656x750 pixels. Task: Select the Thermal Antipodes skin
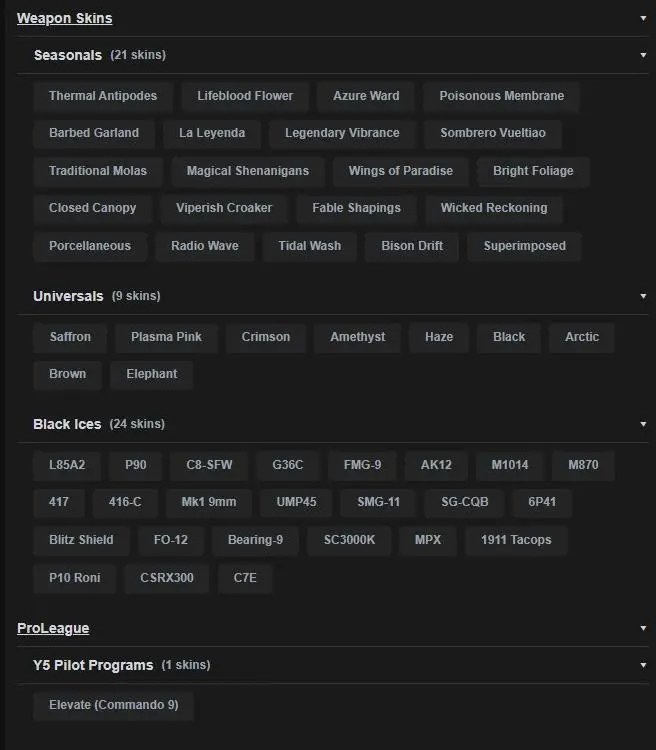click(x=103, y=96)
